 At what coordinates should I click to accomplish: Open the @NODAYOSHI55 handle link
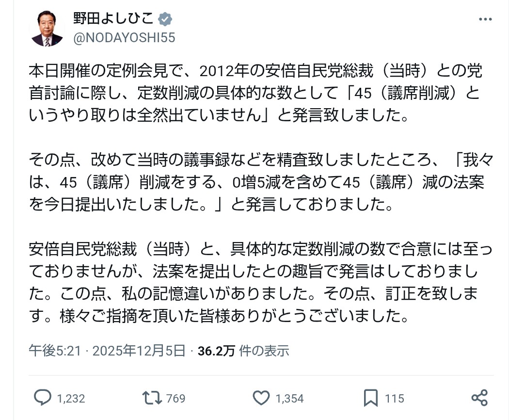(124, 38)
